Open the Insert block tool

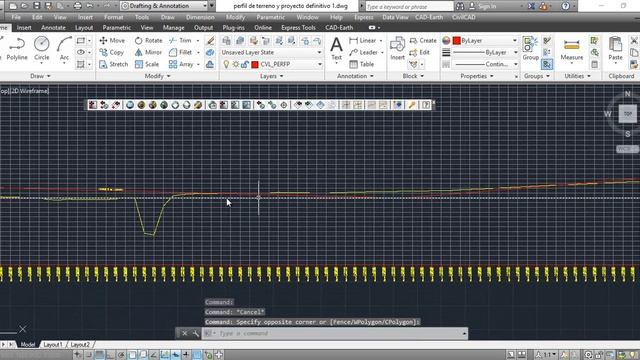pyautogui.click(x=397, y=48)
